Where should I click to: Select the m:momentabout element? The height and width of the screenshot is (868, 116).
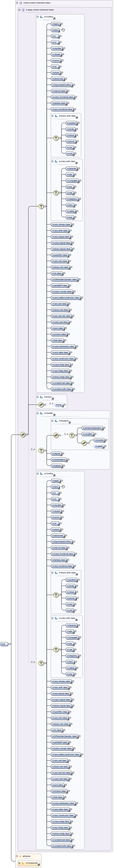pos(59,460)
